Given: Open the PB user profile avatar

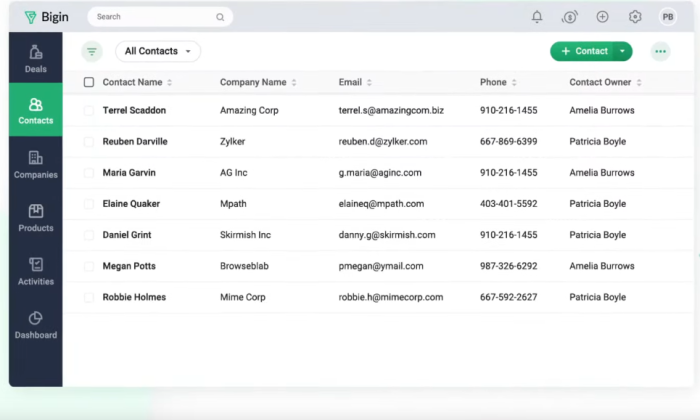Looking at the screenshot, I should (667, 17).
